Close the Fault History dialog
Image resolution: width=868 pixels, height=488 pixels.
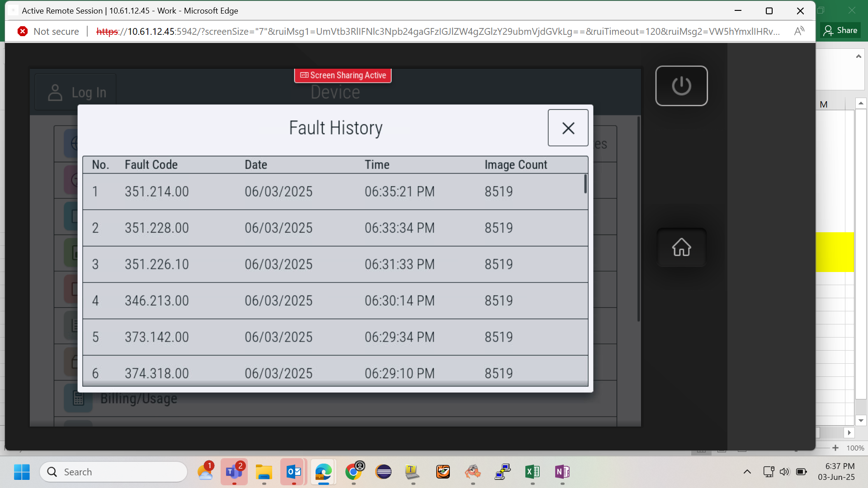coord(568,128)
